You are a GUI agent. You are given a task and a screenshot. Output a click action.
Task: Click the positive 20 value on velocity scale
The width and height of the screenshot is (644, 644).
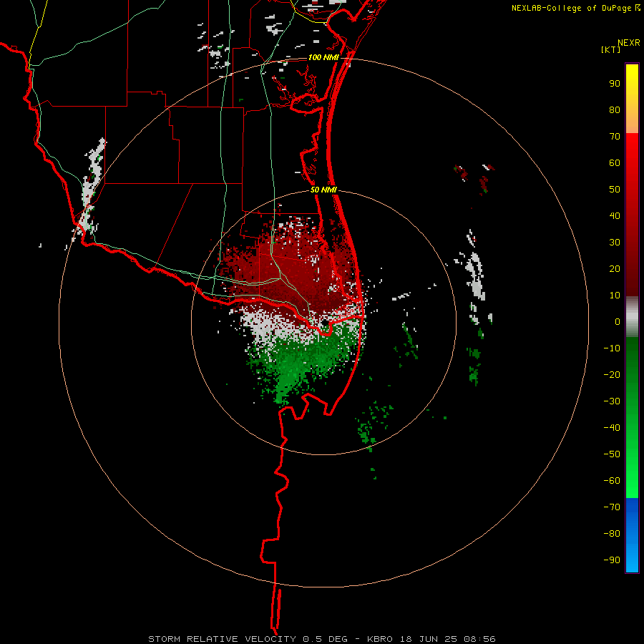[615, 269]
